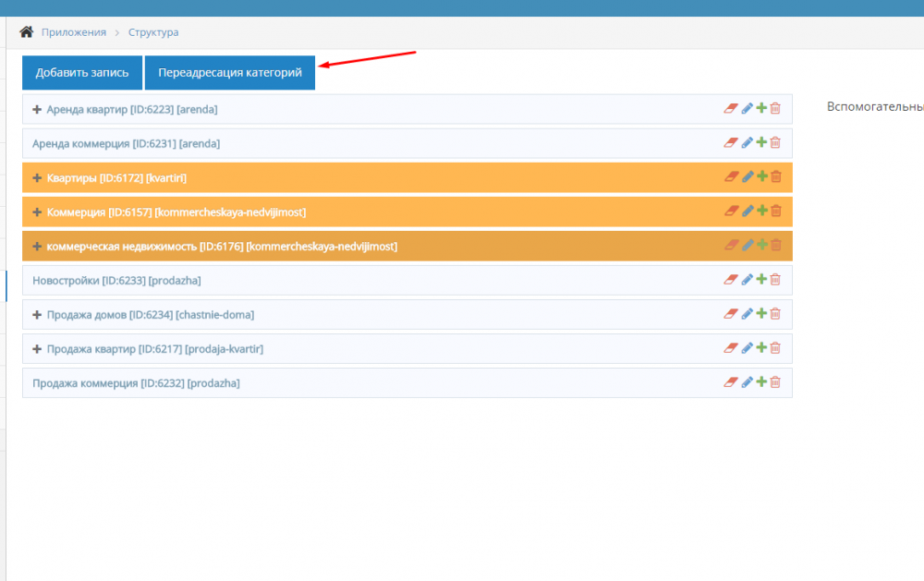Click eraser icon for Коммерция [ID:6157]
The height and width of the screenshot is (581, 924).
pyautogui.click(x=731, y=211)
